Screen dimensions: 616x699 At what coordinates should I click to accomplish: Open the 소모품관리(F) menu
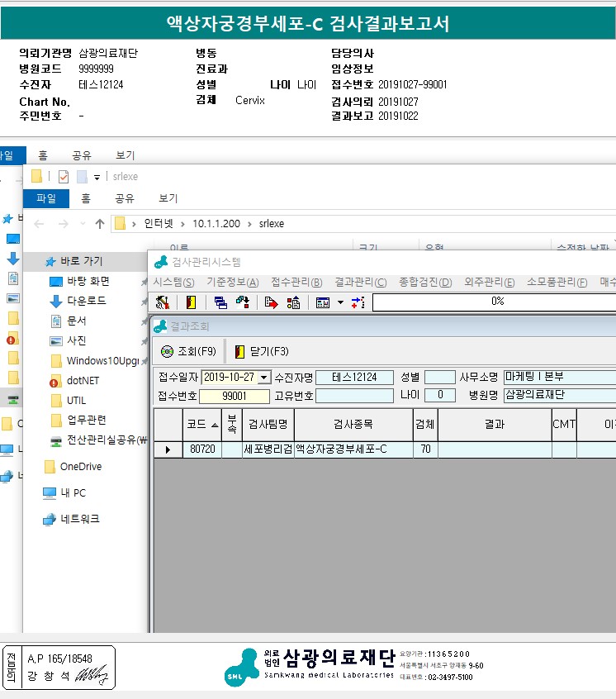[x=557, y=283]
